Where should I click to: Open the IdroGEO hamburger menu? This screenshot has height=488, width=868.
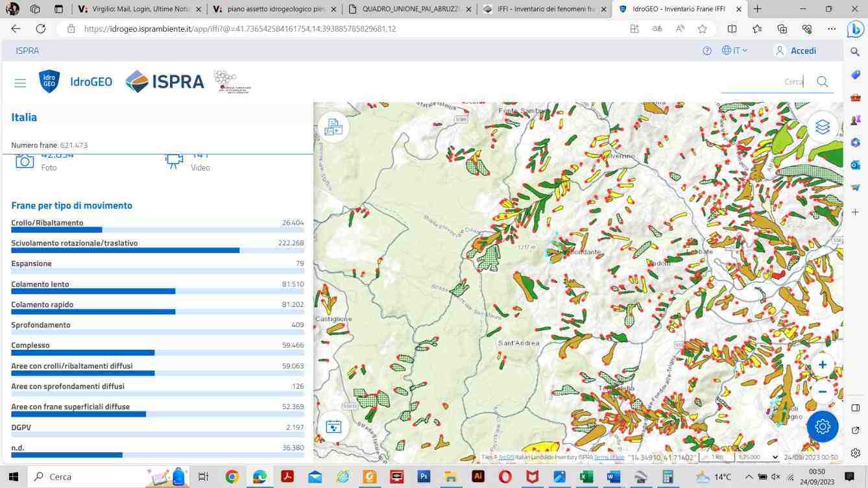[x=20, y=82]
